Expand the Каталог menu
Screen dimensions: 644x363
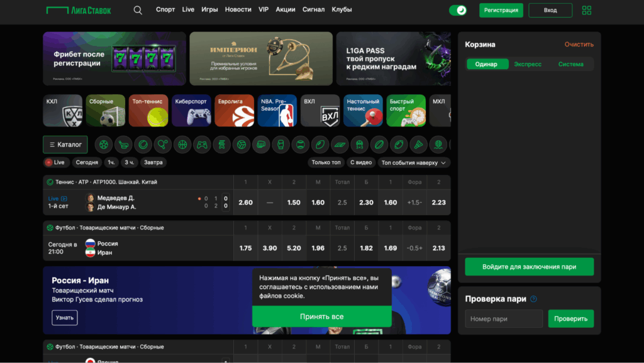point(65,145)
